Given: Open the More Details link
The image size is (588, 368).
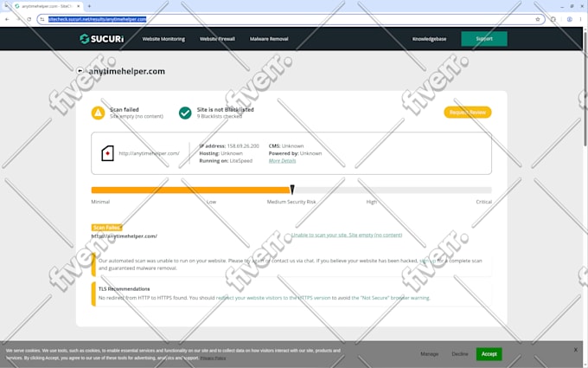Looking at the screenshot, I should [x=283, y=161].
